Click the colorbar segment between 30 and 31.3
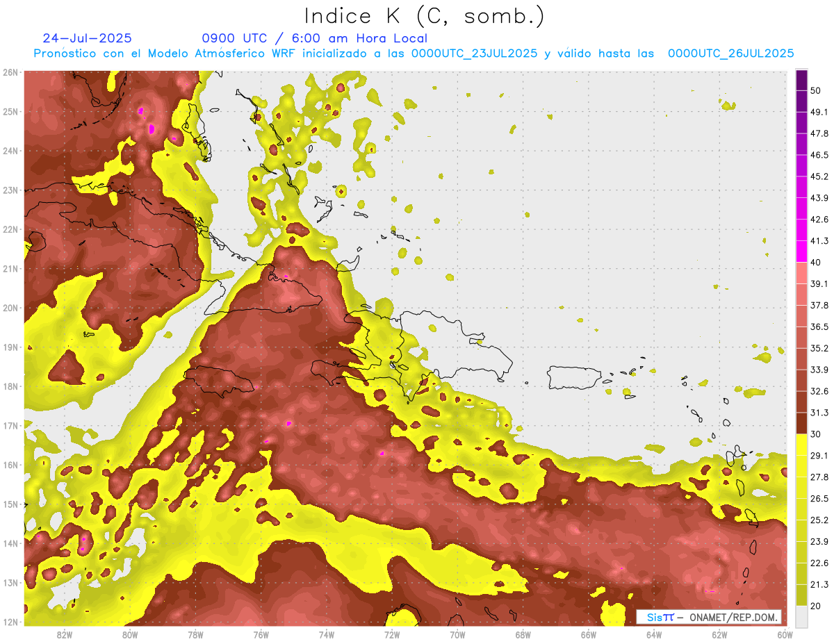Viewport: 834px width, 644px height. coord(801,423)
